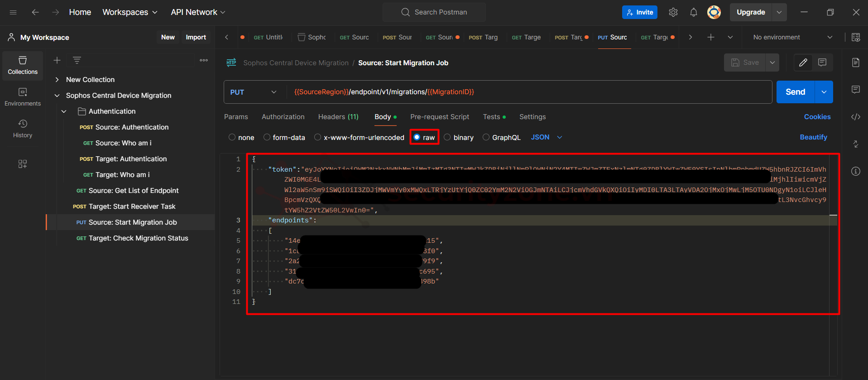The image size is (868, 380).
Task: Select the raw body radio
Action: point(417,137)
